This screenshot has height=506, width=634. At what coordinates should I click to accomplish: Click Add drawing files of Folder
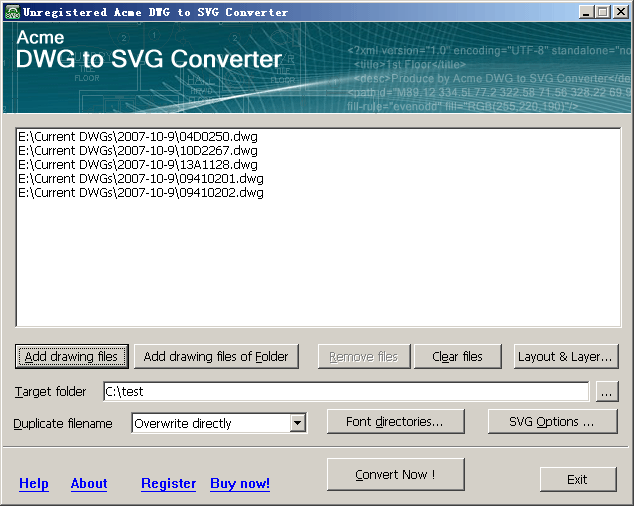(216, 356)
